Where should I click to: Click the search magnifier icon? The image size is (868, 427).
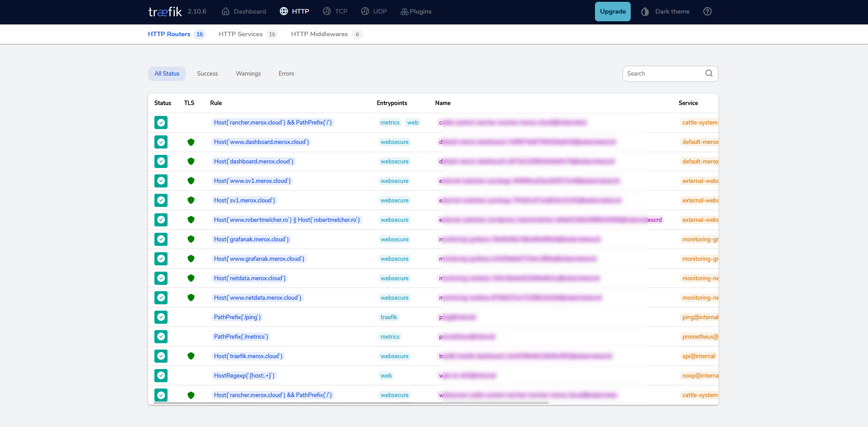[x=709, y=73]
